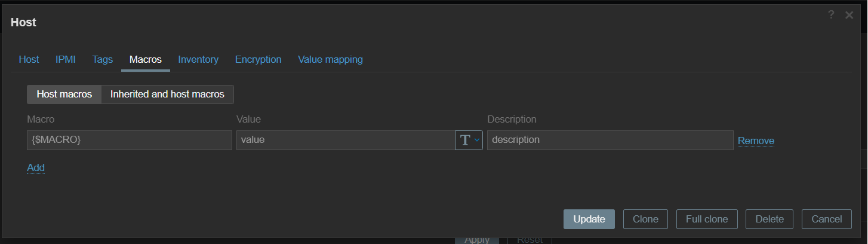Switch to Inherited and host macros
Image resolution: width=868 pixels, height=244 pixels.
pos(167,94)
